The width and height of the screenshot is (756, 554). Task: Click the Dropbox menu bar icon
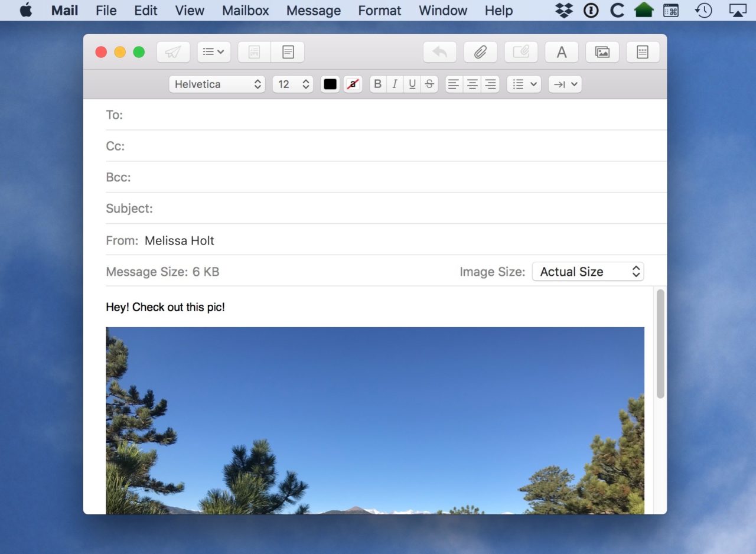[565, 10]
